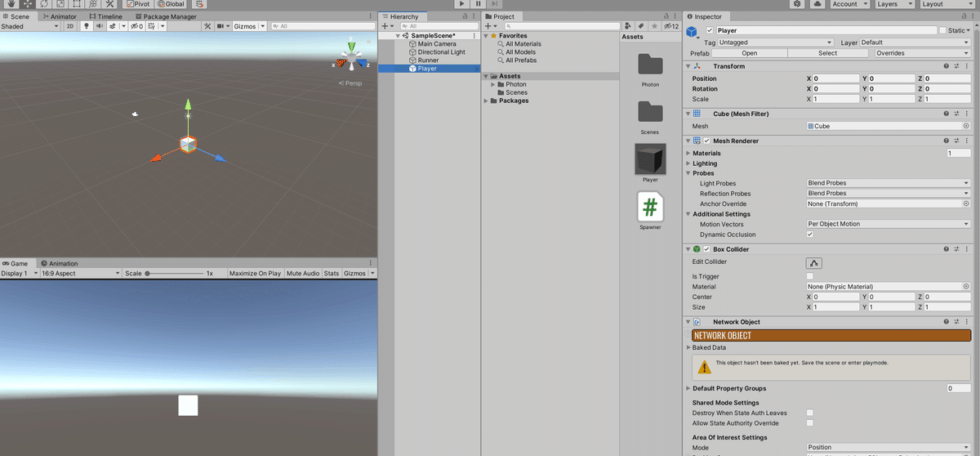980x456 pixels.
Task: Open the prefab Overrides dropdown
Action: [923, 53]
